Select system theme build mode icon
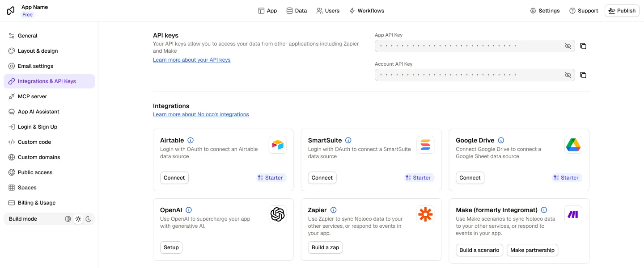This screenshot has height=268, width=644. 68,219
